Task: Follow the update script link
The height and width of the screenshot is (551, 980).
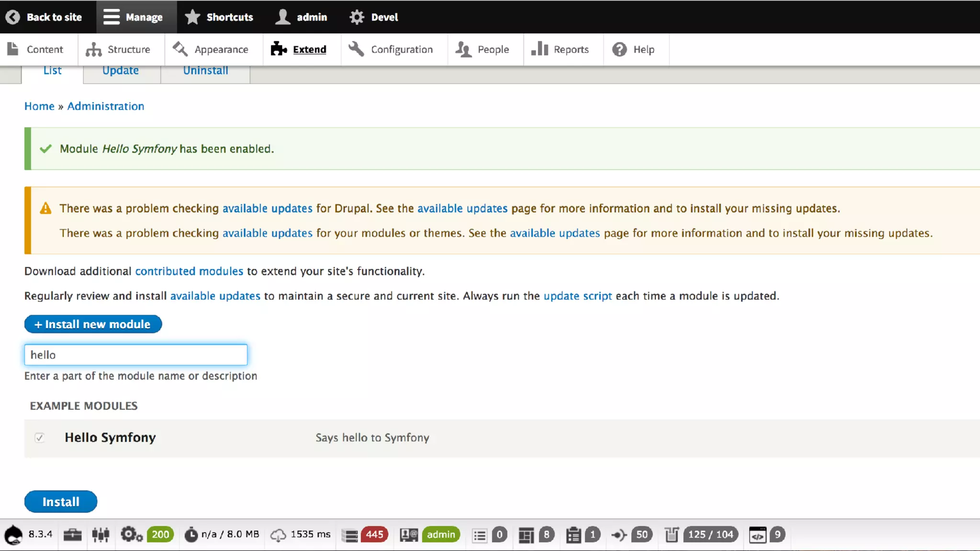Action: [x=578, y=296]
